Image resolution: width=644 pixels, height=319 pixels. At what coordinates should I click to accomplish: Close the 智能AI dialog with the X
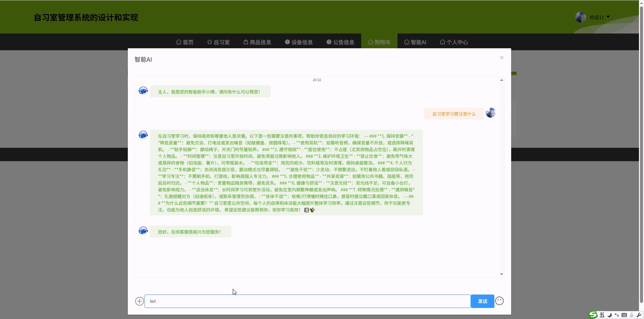pos(501,58)
